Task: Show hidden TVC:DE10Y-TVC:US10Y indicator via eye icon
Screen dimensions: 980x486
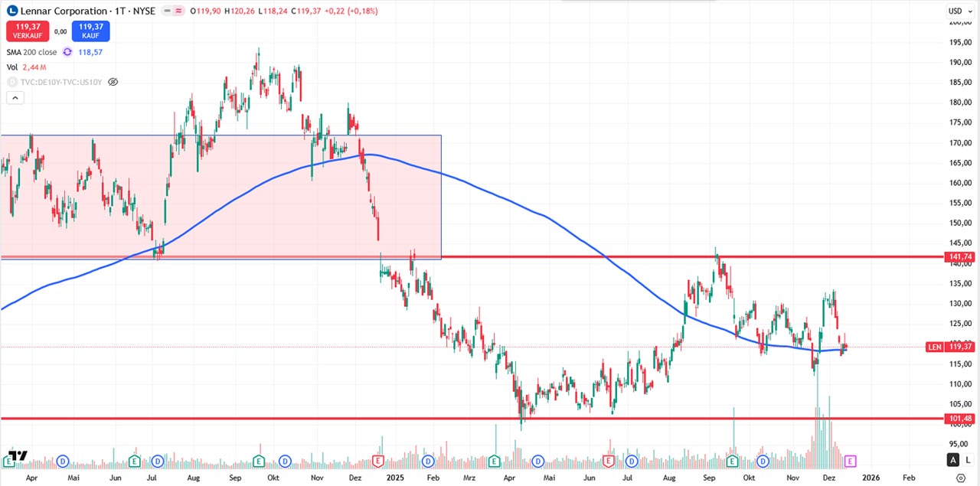Action: [113, 82]
